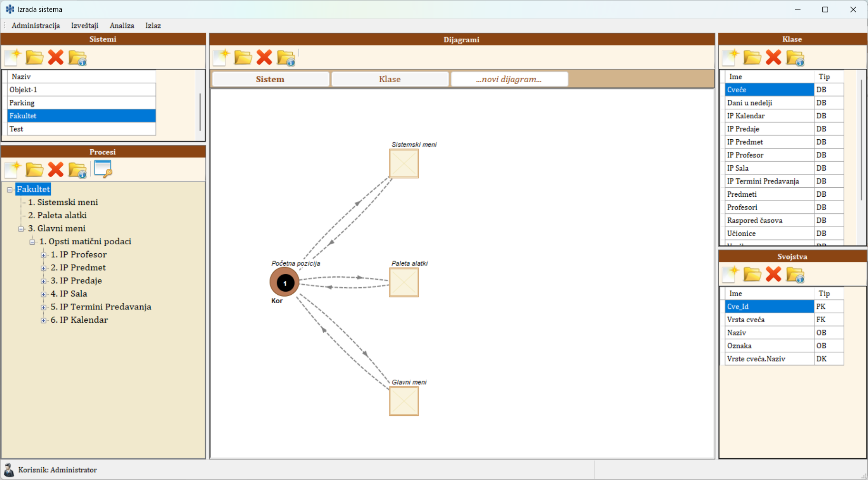Select Dani u nedelji class row
This screenshot has height=480, width=868.
coord(784,103)
